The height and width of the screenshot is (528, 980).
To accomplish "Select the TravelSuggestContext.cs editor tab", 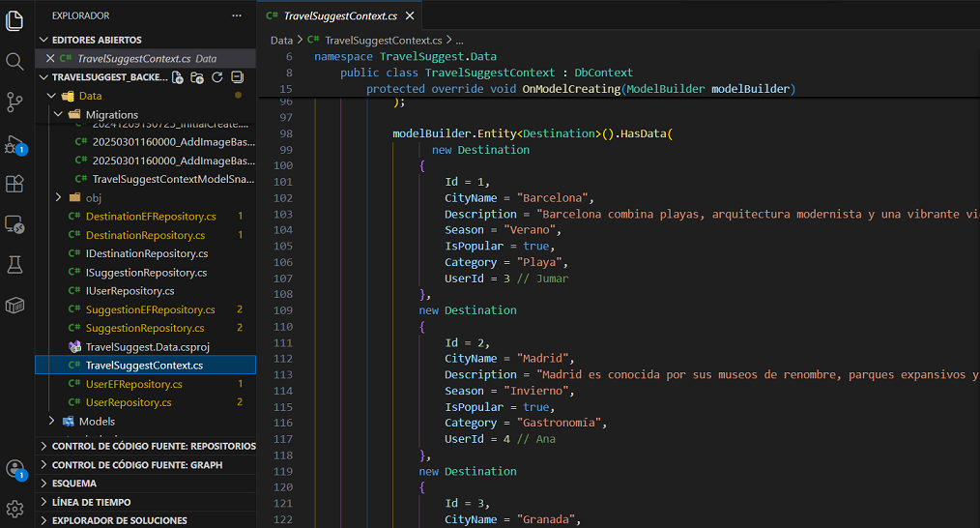I will point(340,15).
